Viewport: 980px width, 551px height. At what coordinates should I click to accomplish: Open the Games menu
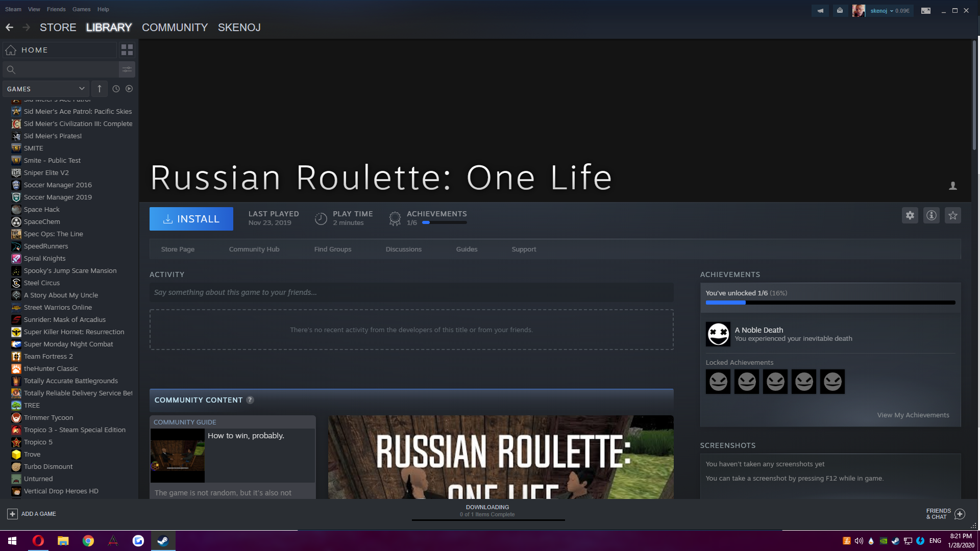[82, 9]
